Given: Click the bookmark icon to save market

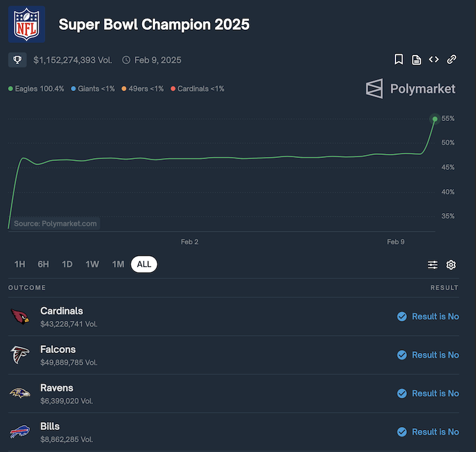Looking at the screenshot, I should 398,60.
